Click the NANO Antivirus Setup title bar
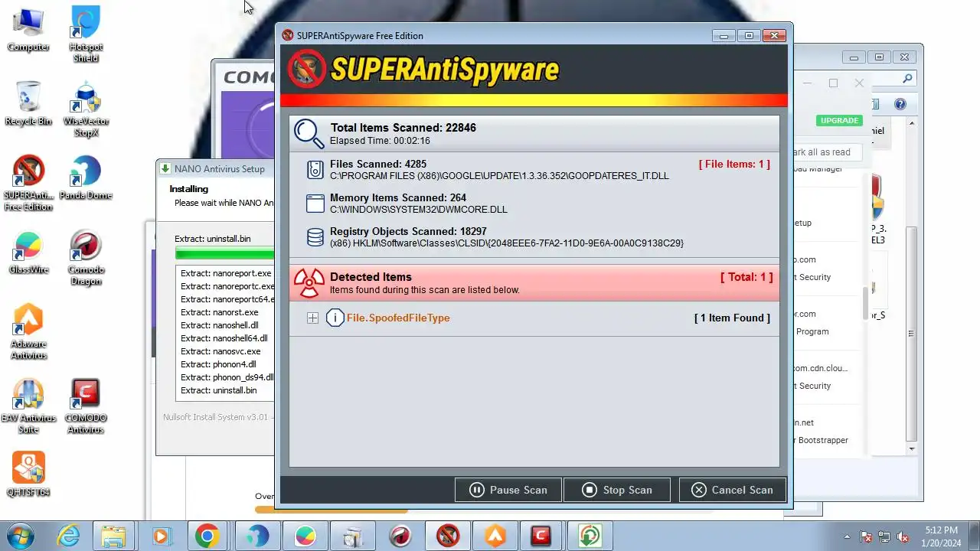 tap(215, 168)
